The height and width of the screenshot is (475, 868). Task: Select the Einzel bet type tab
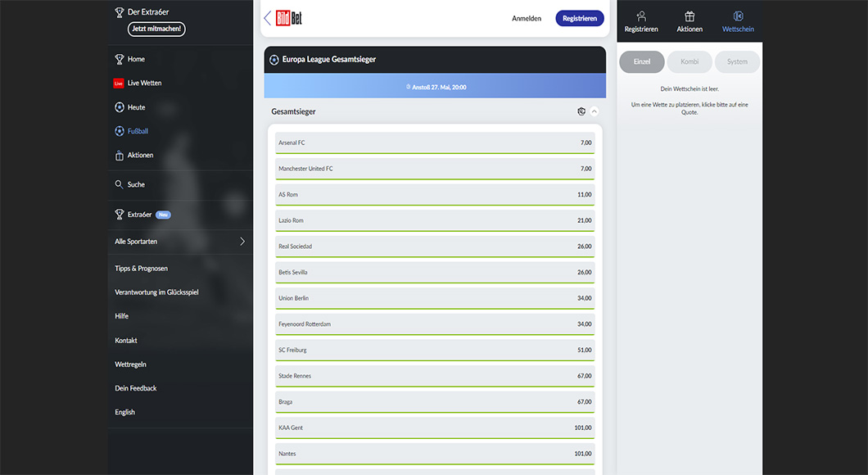[642, 61]
